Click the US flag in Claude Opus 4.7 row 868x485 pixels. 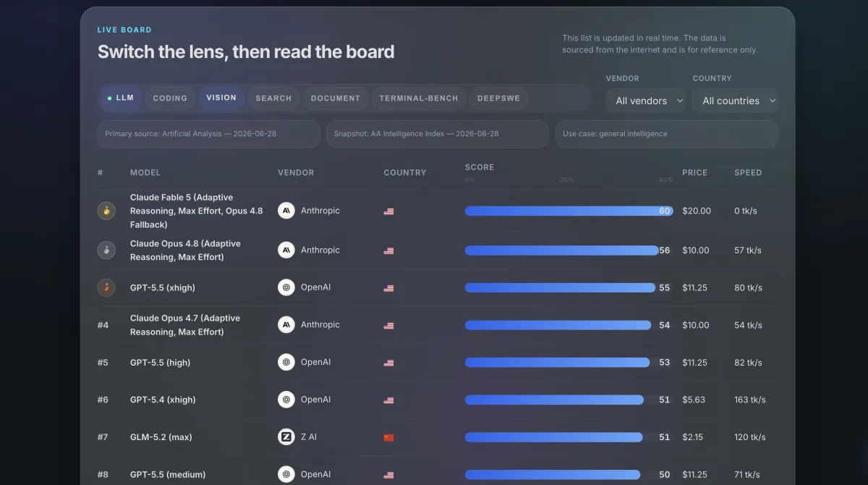coord(388,326)
